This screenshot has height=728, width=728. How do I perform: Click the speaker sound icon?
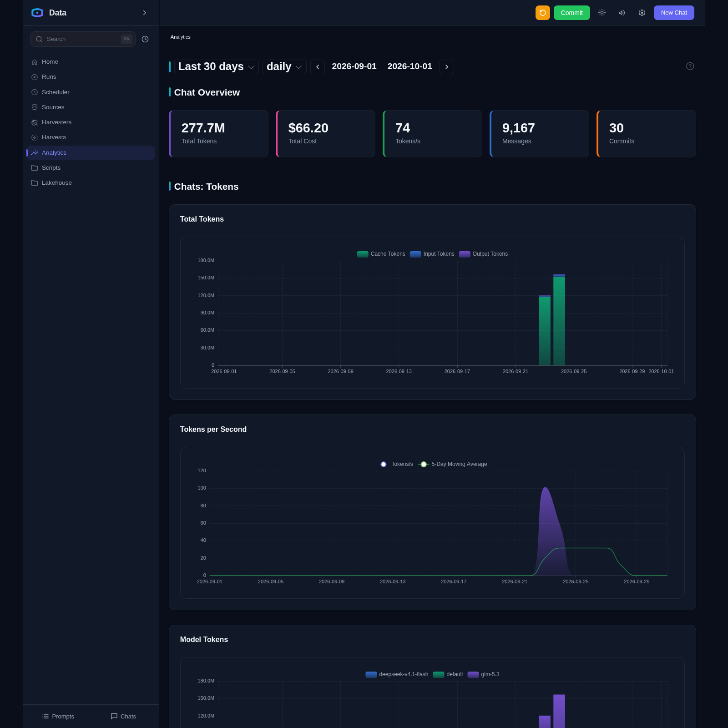pos(622,13)
